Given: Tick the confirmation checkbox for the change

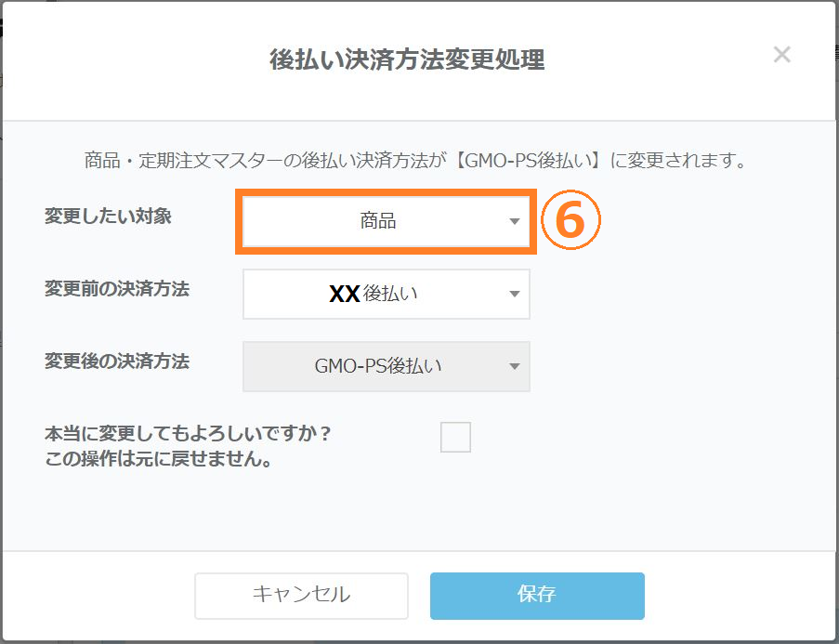Looking at the screenshot, I should point(455,437).
